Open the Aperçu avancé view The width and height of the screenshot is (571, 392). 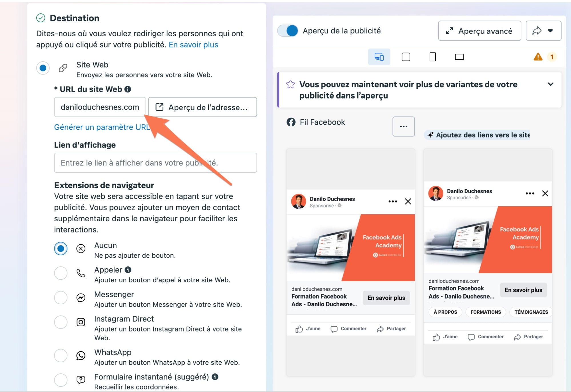[x=480, y=31]
